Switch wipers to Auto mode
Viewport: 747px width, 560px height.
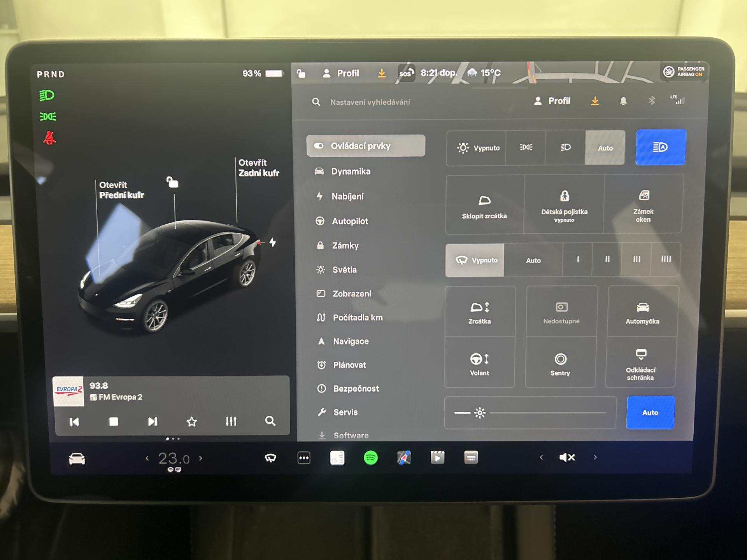533,260
